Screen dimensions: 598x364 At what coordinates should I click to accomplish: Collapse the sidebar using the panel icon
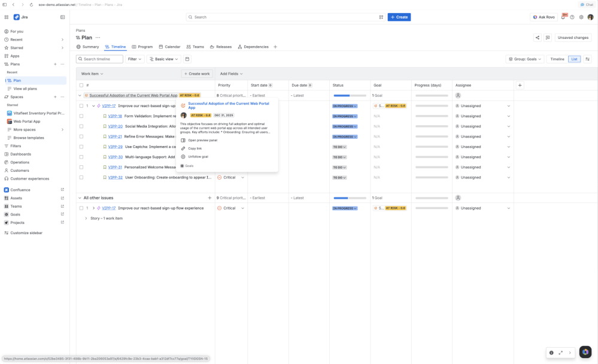62,17
